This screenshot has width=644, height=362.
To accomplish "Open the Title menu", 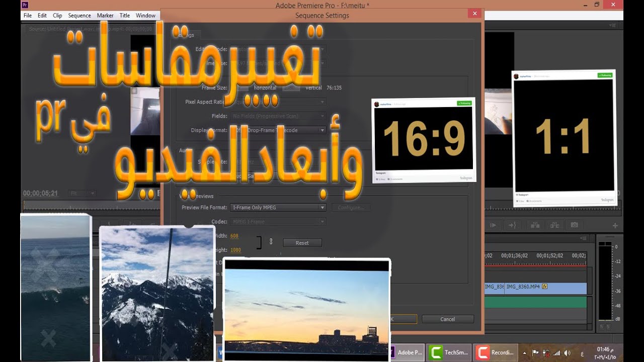I will pos(125,16).
